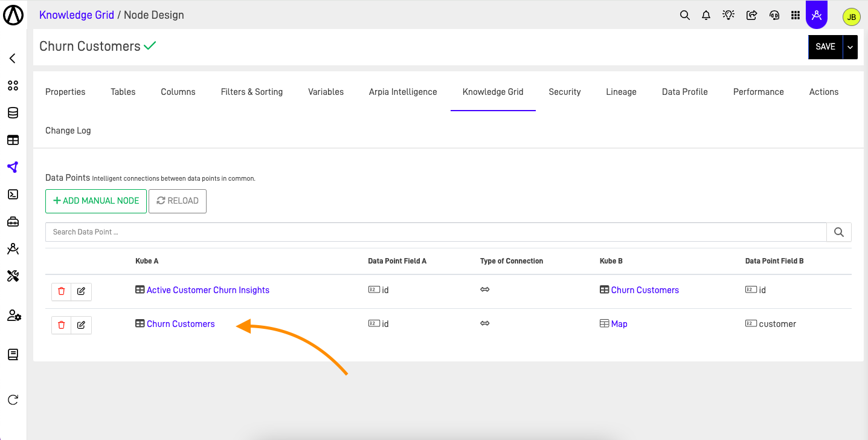Switch to the Properties tab
868x440 pixels.
(x=65, y=92)
